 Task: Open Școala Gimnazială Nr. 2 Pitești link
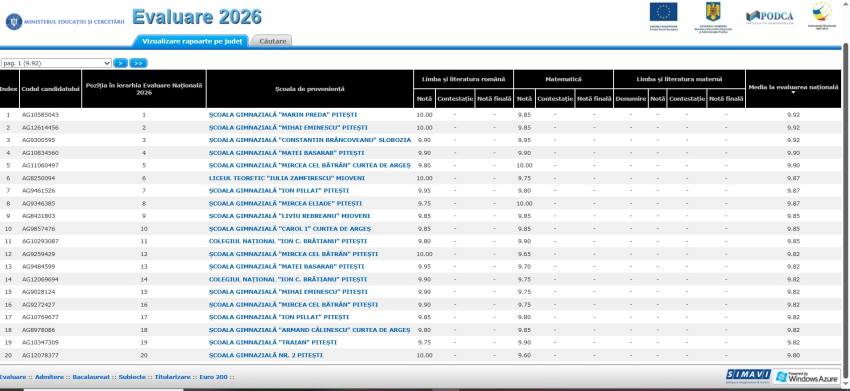coord(266,355)
